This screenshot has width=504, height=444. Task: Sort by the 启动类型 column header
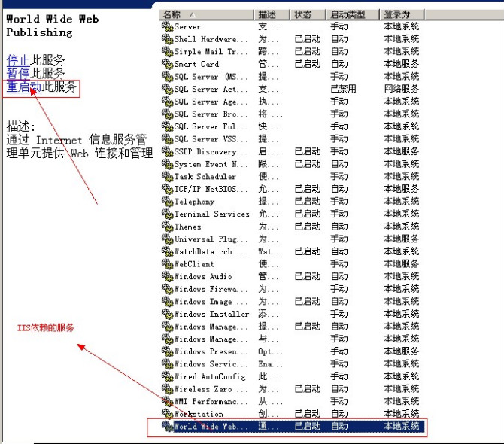click(353, 14)
